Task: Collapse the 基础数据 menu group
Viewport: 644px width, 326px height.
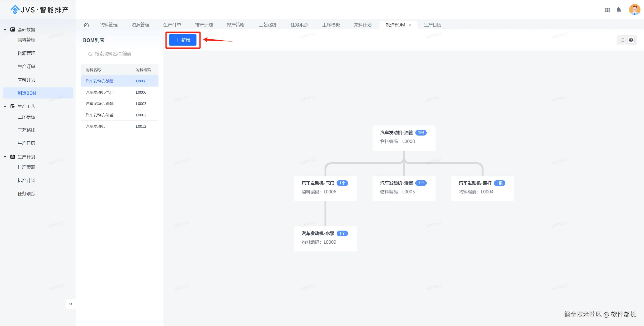Action: 5,29
